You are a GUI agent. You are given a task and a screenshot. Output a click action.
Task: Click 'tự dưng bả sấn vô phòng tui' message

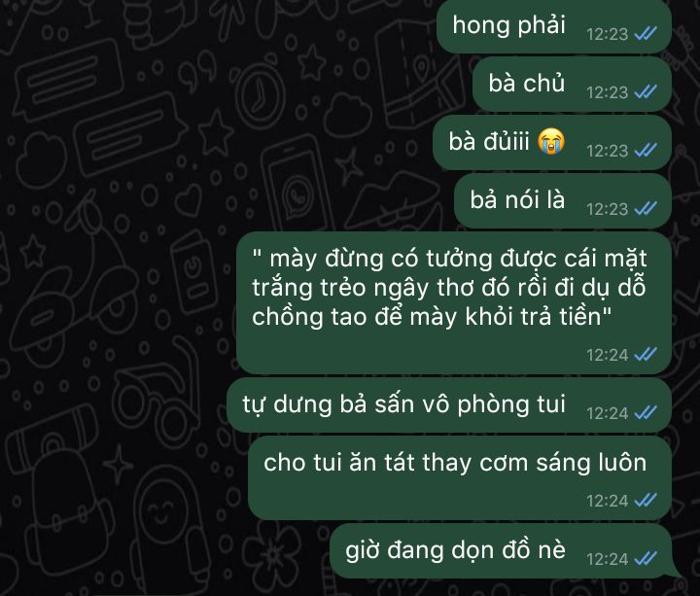tap(449, 404)
